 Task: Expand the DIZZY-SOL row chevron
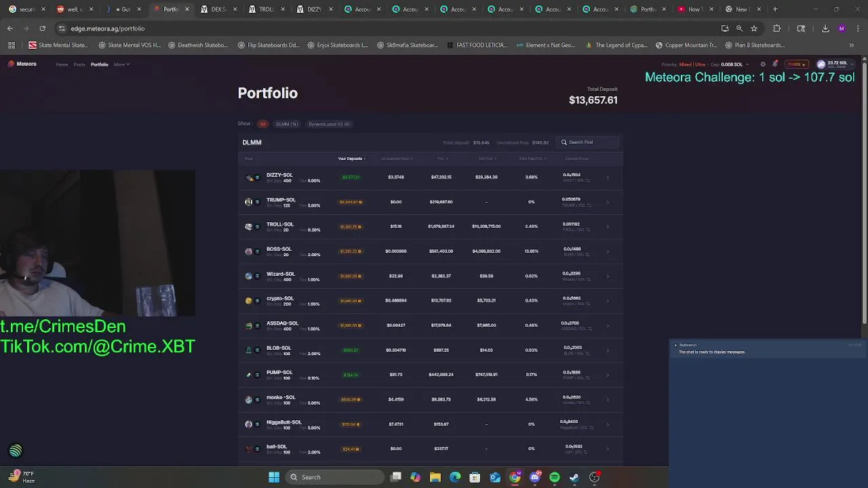click(x=608, y=178)
